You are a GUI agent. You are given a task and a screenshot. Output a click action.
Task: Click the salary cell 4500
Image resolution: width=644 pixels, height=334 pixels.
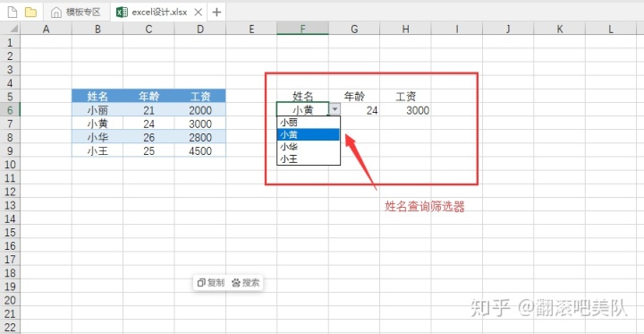(x=200, y=151)
